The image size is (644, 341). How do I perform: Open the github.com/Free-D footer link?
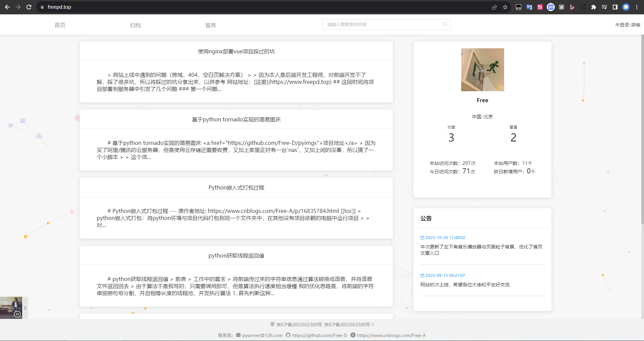pos(320,335)
